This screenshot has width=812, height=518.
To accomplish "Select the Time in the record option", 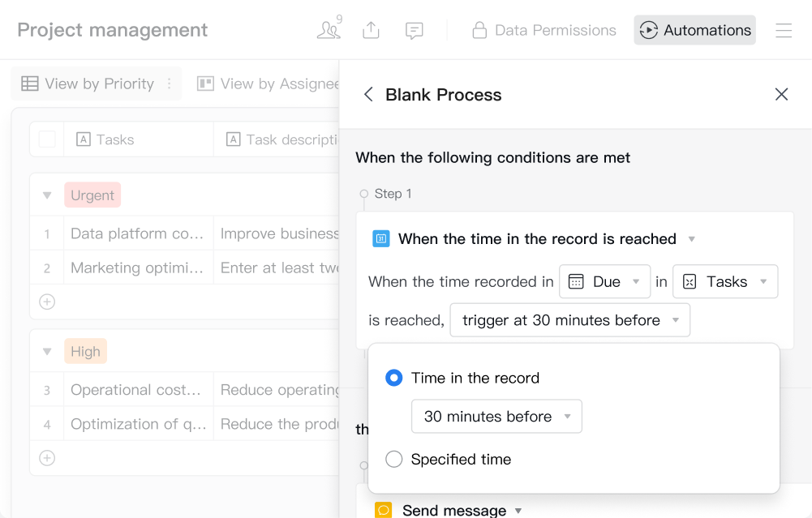I will [394, 378].
